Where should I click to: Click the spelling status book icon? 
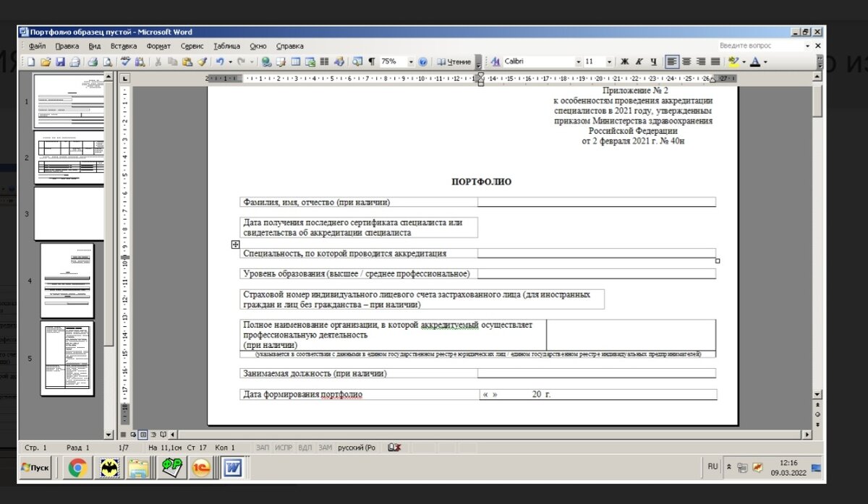pos(394,448)
